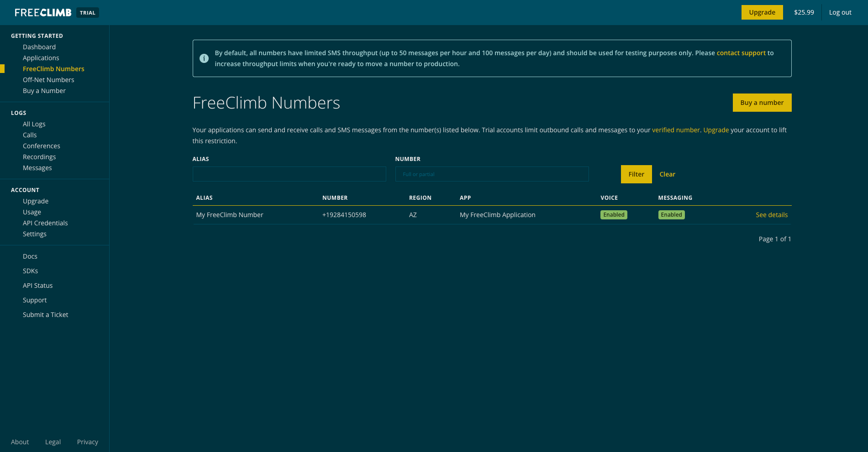868x452 pixels.
Task: Open the Privacy footer link
Action: pyautogui.click(x=88, y=442)
